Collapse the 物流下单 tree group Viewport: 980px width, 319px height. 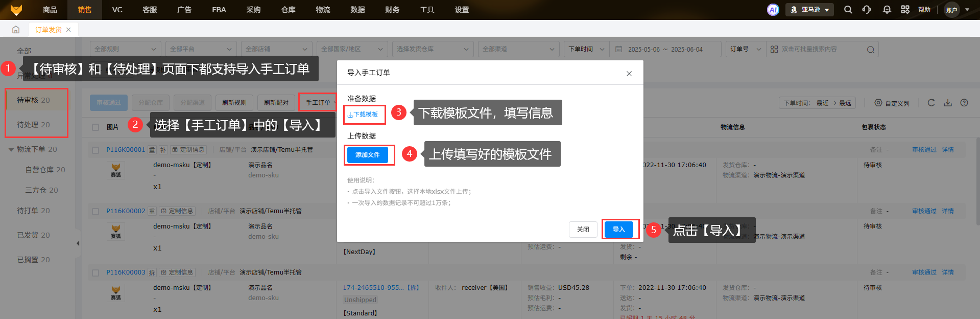(11, 150)
